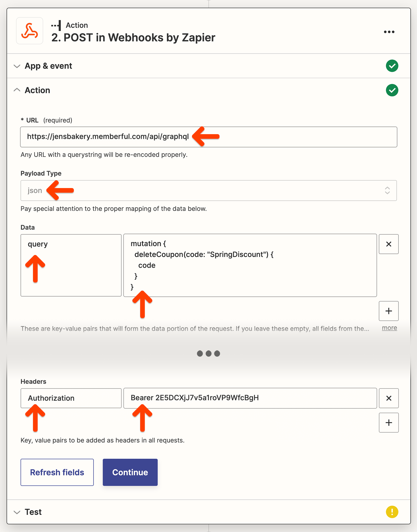The height and width of the screenshot is (532, 417).
Task: Open the three-dot step options menu
Action: (389, 32)
